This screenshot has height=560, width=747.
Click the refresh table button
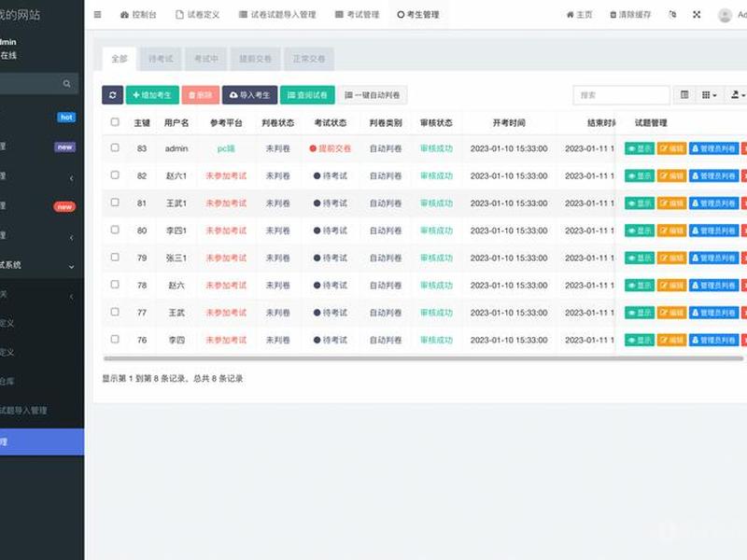[x=112, y=95]
